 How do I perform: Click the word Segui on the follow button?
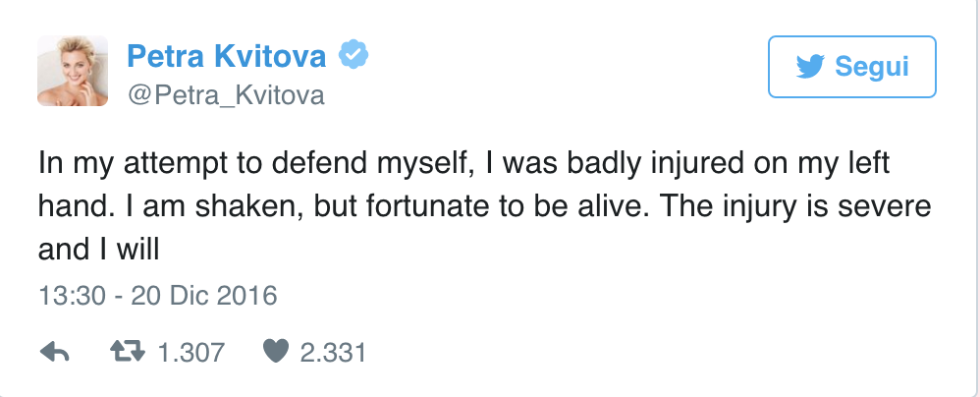(x=872, y=68)
